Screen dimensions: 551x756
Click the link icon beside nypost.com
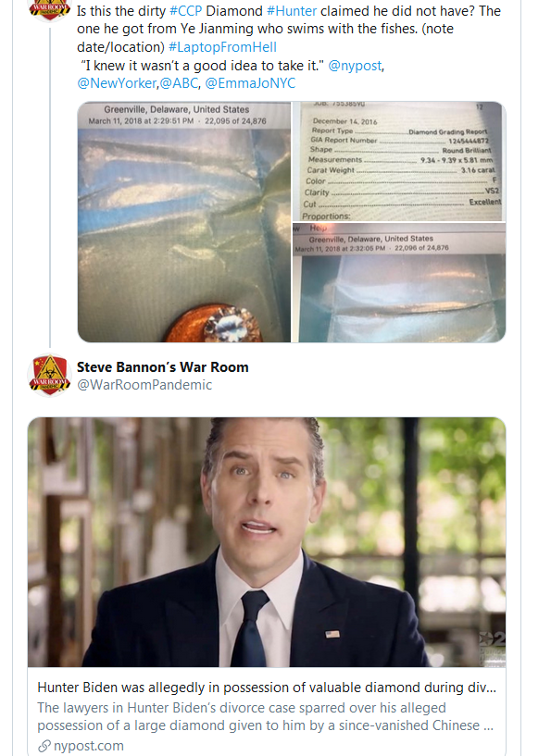[44, 746]
